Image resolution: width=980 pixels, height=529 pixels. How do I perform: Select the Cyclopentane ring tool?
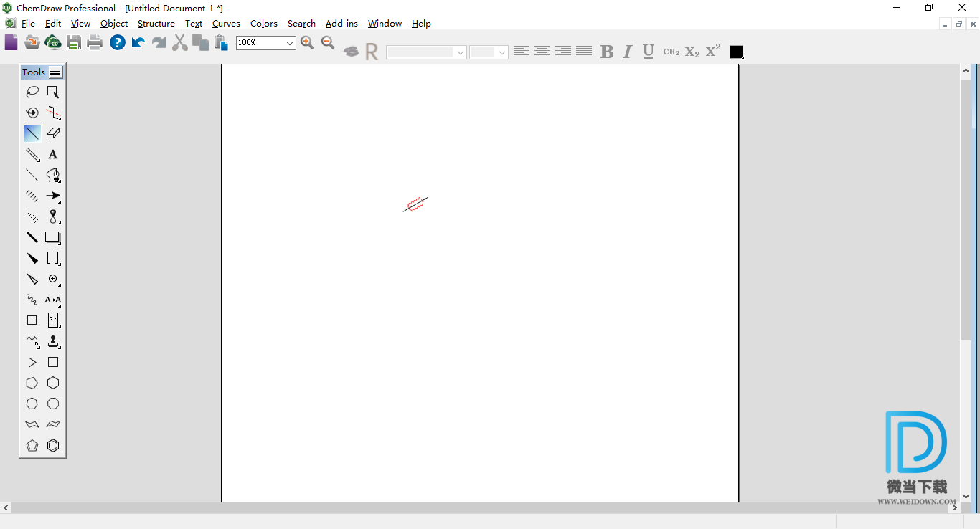click(32, 383)
